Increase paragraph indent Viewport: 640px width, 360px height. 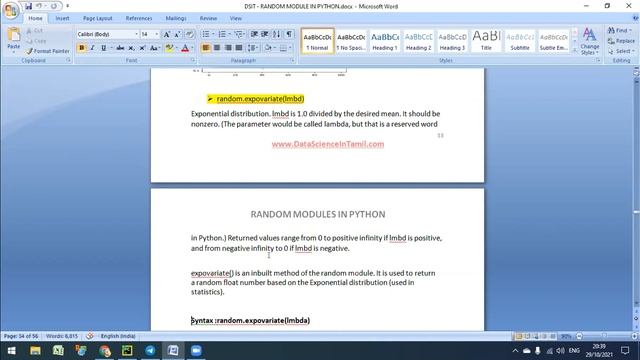pos(264,34)
